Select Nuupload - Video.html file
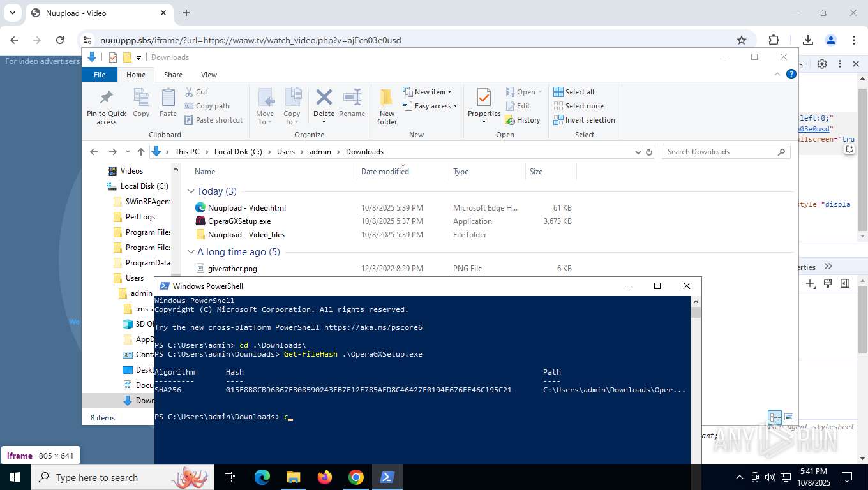 pos(246,208)
